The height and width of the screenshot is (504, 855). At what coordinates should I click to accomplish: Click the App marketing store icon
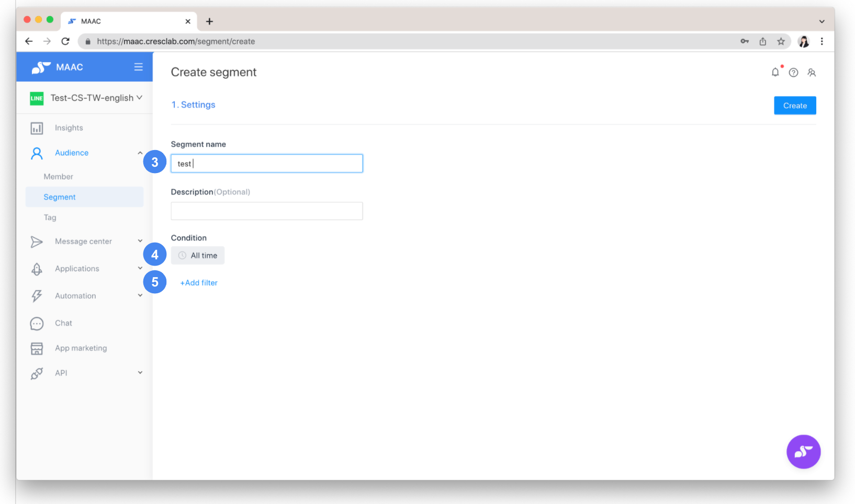coord(37,349)
